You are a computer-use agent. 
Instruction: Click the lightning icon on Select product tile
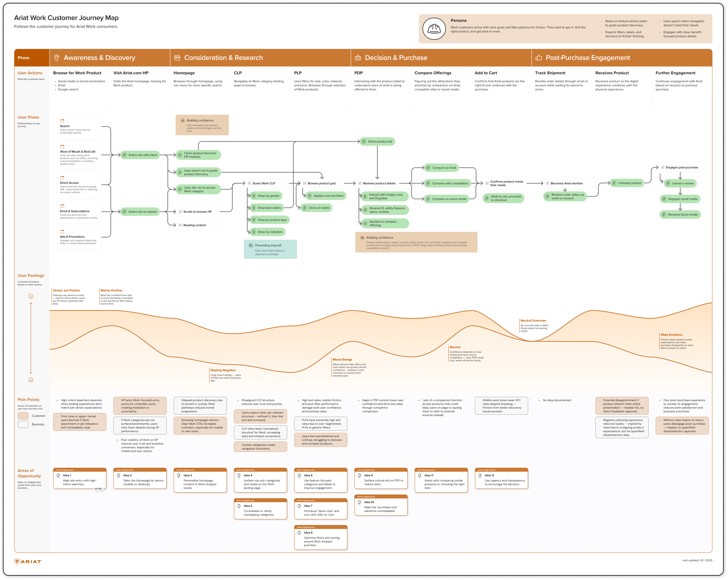click(364, 141)
